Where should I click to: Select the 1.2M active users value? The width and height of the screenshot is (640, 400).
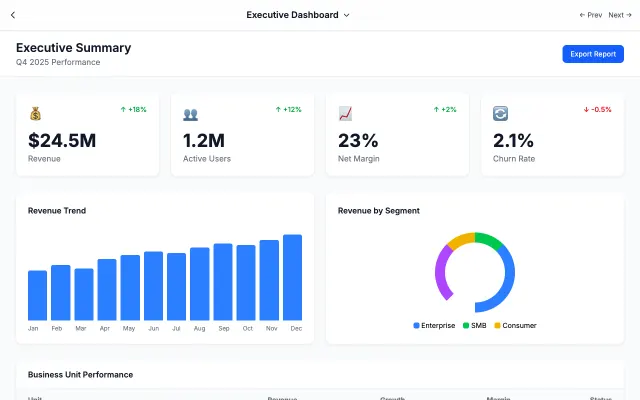[204, 140]
